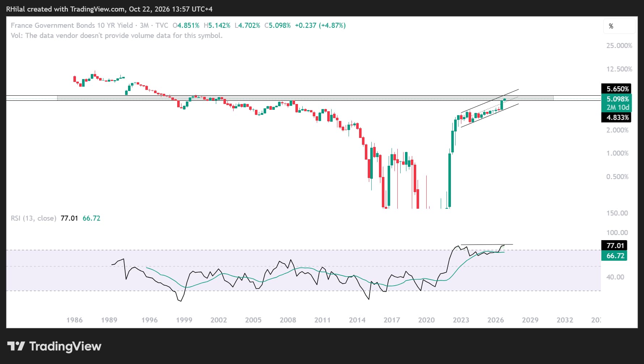Click the RSI (13, close) indicator label

coord(33,218)
